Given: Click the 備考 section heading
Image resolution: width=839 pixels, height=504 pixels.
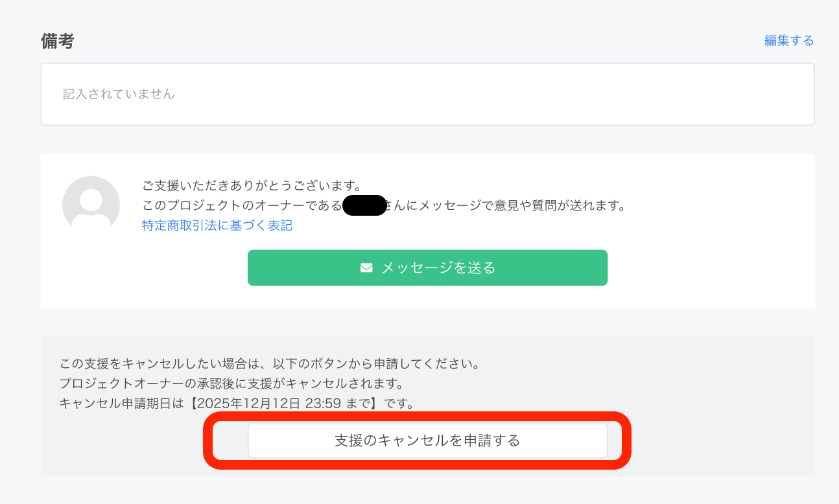Looking at the screenshot, I should tap(57, 40).
